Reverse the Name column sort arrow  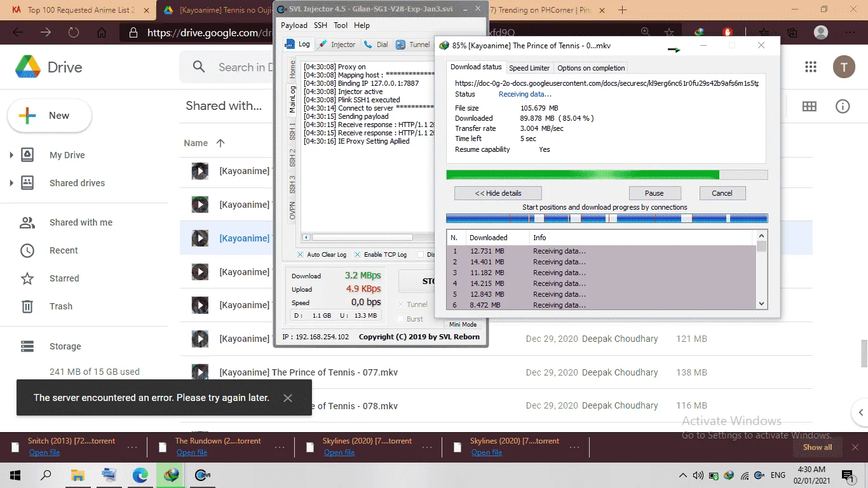(220, 143)
